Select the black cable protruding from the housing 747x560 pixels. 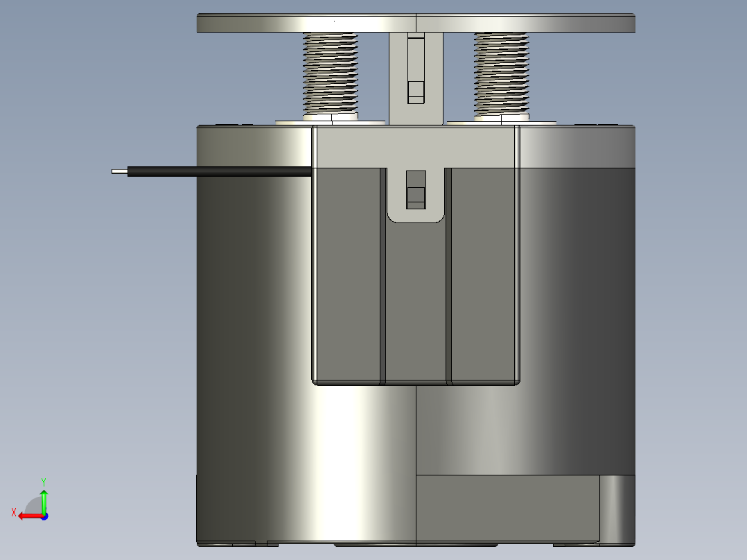tap(219, 172)
